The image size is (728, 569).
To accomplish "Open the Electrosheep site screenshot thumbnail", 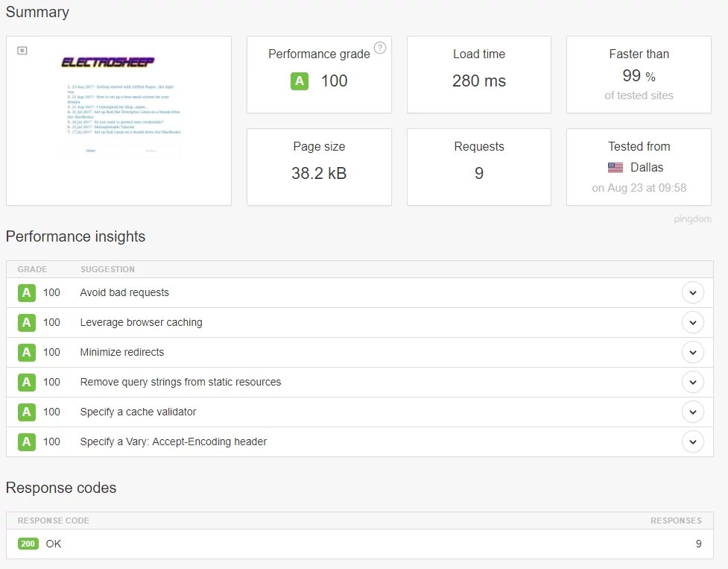I will tap(119, 121).
